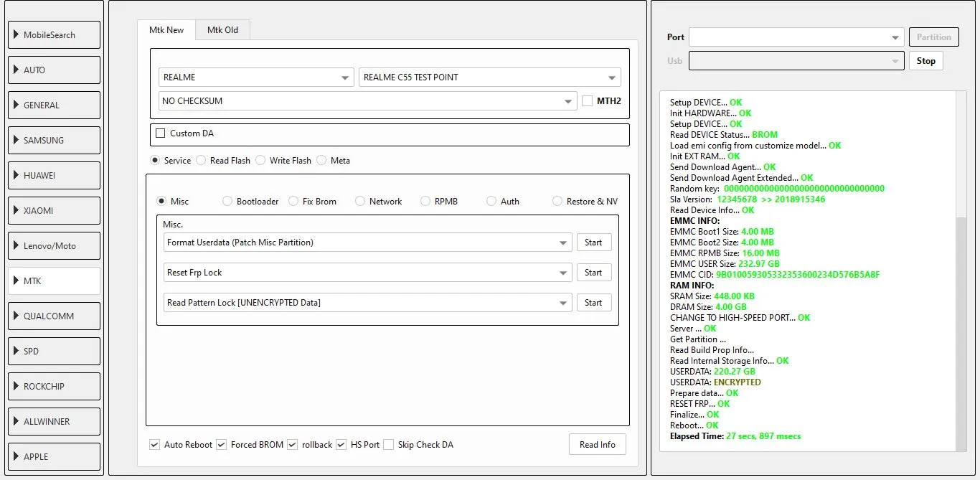
Task: Click the Read Info button
Action: pos(597,445)
